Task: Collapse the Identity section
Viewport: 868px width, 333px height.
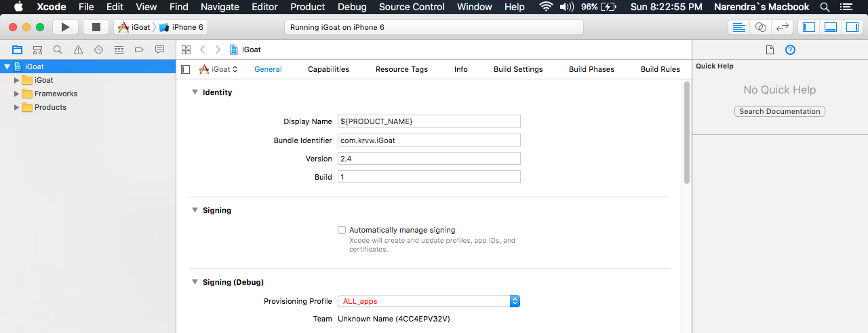Action: click(x=195, y=92)
